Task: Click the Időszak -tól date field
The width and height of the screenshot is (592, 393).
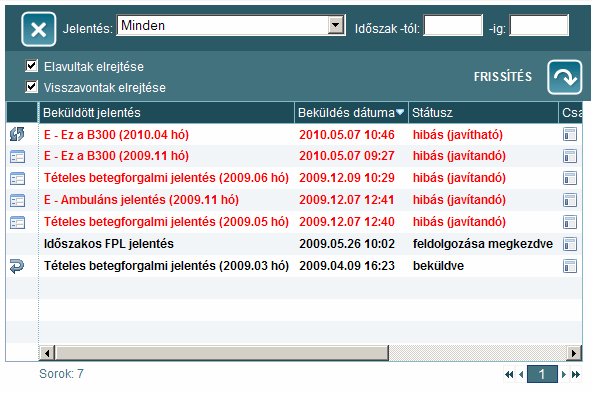Action: (453, 26)
